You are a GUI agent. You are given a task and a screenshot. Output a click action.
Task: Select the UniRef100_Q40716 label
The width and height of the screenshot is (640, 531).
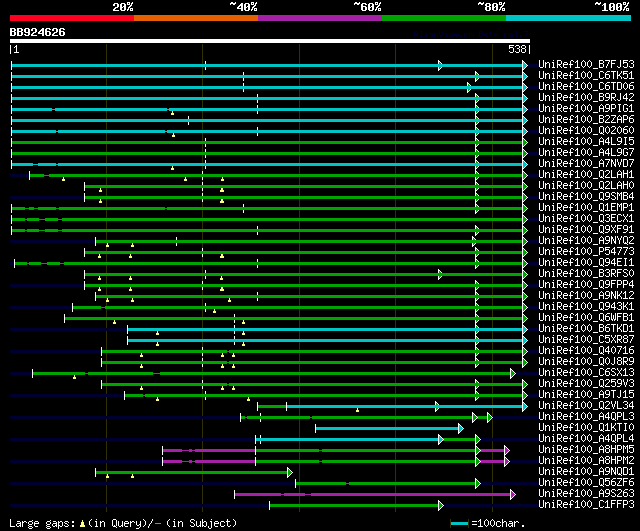[x=586, y=351]
